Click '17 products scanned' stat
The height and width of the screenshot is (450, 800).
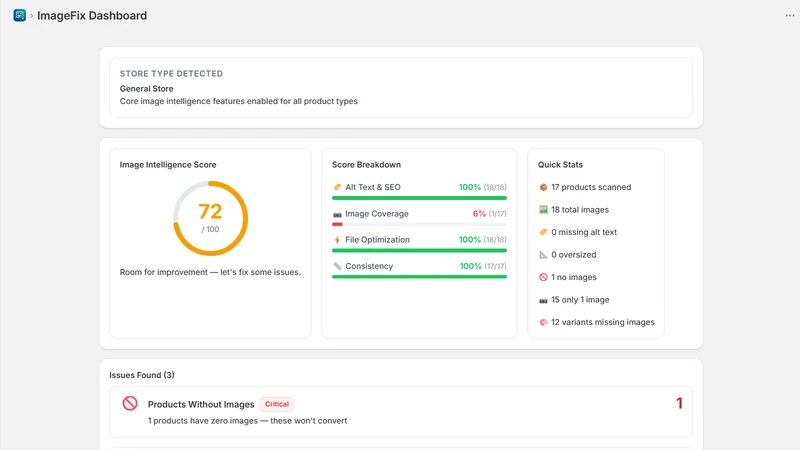[x=591, y=187]
